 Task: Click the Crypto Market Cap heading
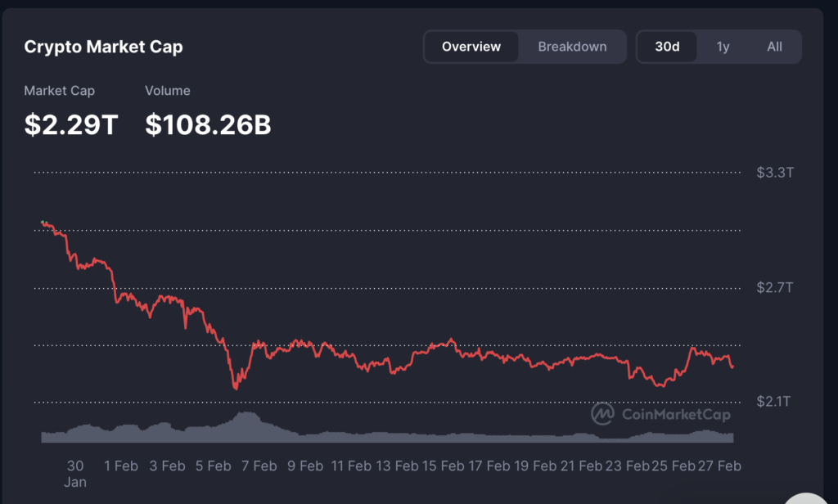103,47
